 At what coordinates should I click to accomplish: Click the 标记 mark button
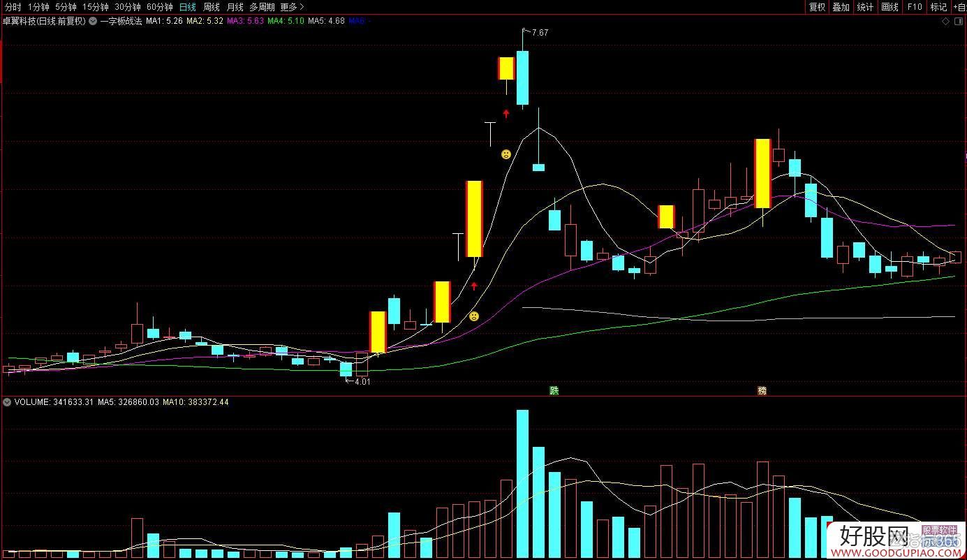(938, 7)
